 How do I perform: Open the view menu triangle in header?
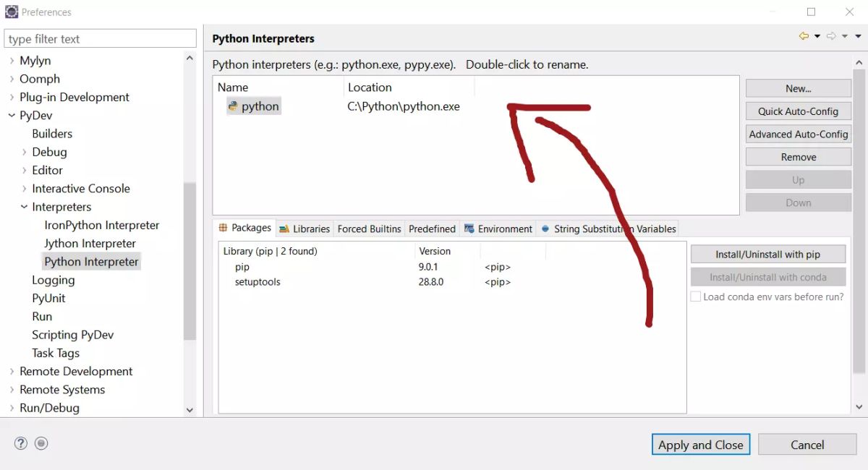[x=859, y=36]
